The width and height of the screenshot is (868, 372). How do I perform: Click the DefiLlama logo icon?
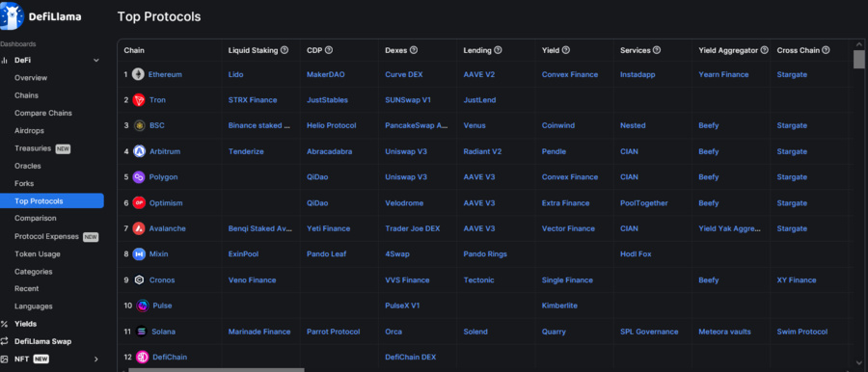(12, 15)
